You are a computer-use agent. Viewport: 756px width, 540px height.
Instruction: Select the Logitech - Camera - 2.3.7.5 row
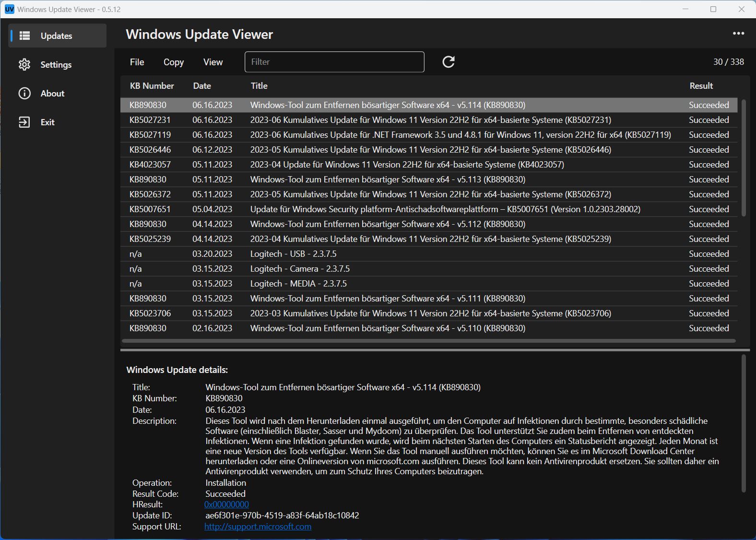coord(429,269)
